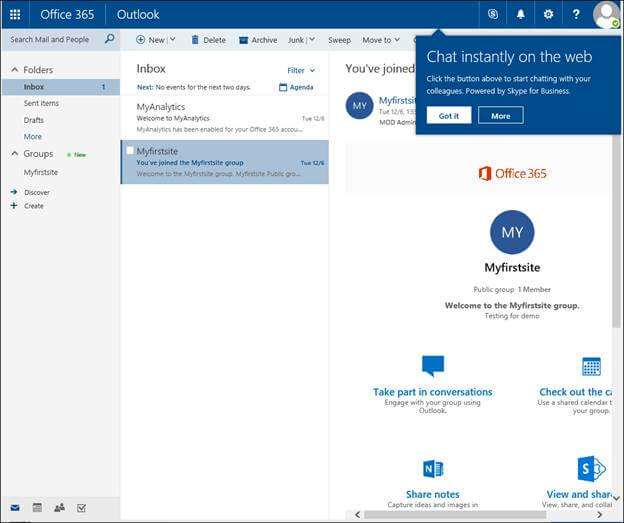Click the Create label under Groups
Image resolution: width=624 pixels, height=523 pixels.
click(x=34, y=206)
